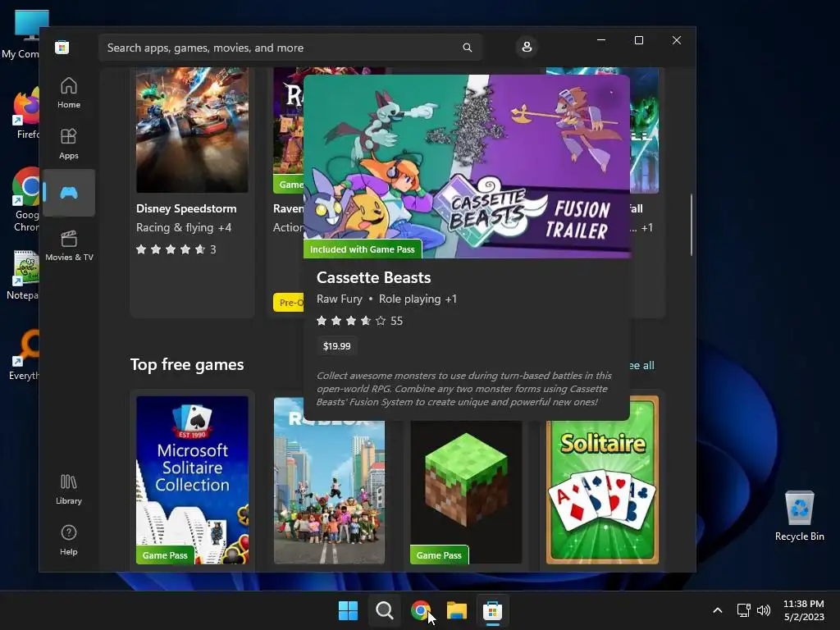Open Movies & TV section
The width and height of the screenshot is (840, 630).
click(69, 245)
